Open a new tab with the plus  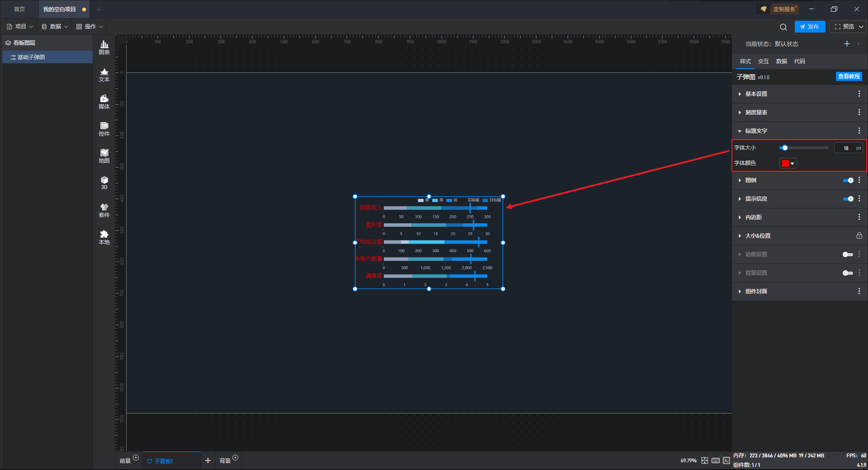pos(99,9)
